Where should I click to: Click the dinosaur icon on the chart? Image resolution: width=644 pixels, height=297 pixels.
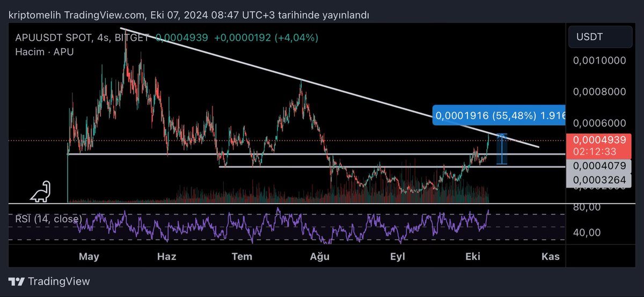[40, 191]
